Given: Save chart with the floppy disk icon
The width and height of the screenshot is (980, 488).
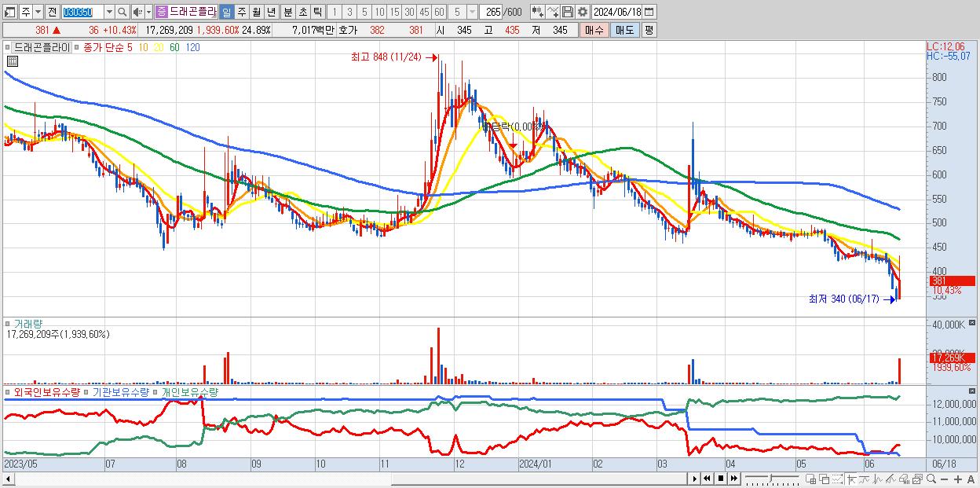Looking at the screenshot, I should point(567,12).
